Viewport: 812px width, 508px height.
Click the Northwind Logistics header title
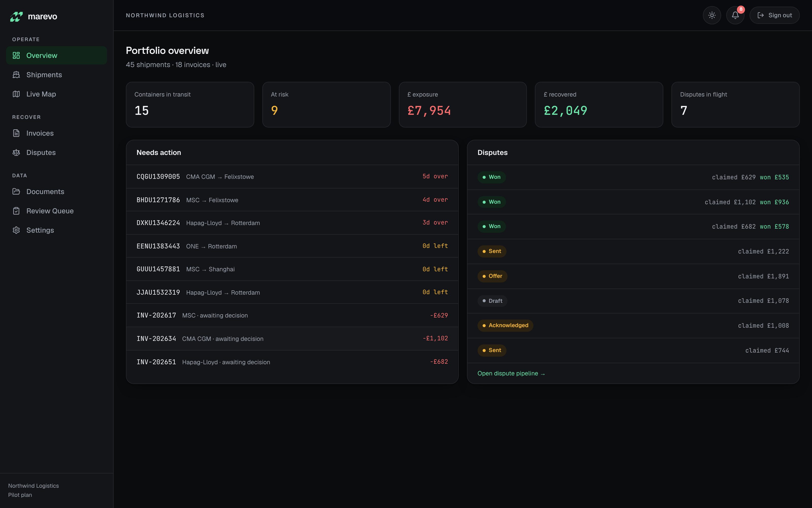[x=165, y=15]
